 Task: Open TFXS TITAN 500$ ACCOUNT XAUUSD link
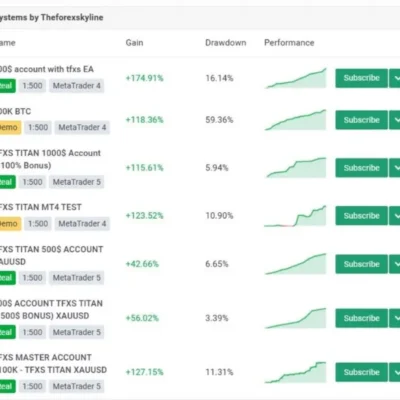[51, 255]
